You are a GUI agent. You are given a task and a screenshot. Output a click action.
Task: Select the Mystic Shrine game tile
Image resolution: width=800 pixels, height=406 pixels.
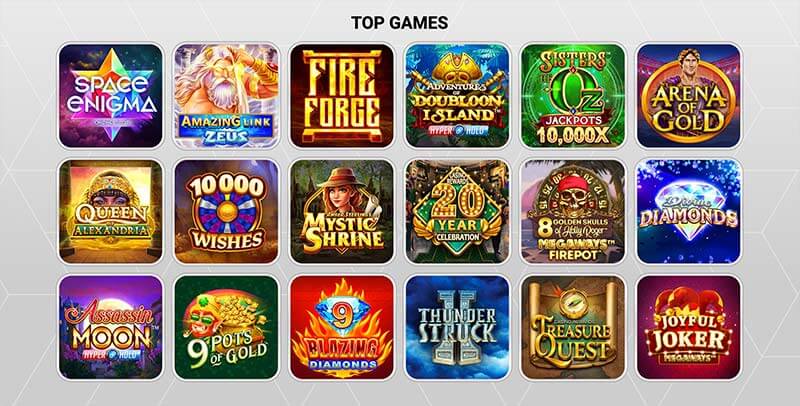click(342, 211)
